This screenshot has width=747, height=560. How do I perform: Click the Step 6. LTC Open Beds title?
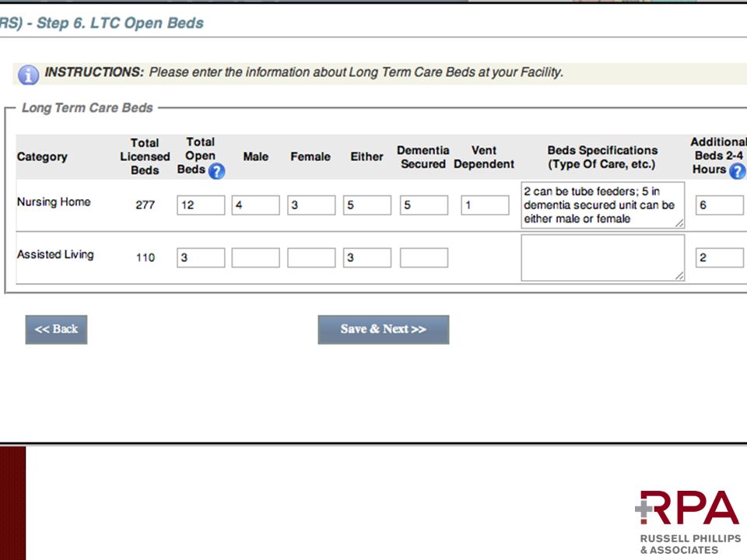(120, 23)
